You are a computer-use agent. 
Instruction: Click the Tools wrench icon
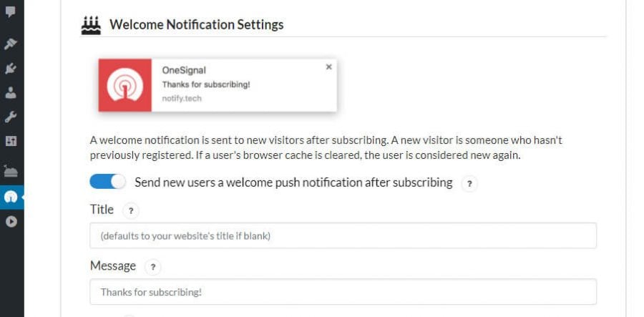coord(11,117)
